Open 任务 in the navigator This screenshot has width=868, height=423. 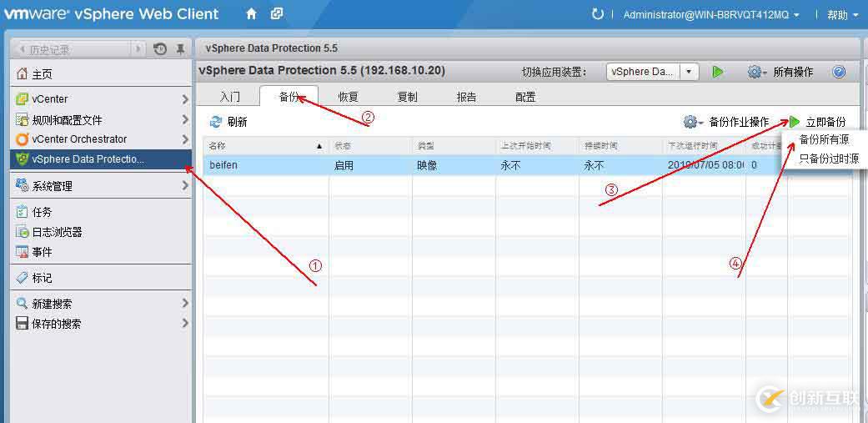[x=42, y=212]
